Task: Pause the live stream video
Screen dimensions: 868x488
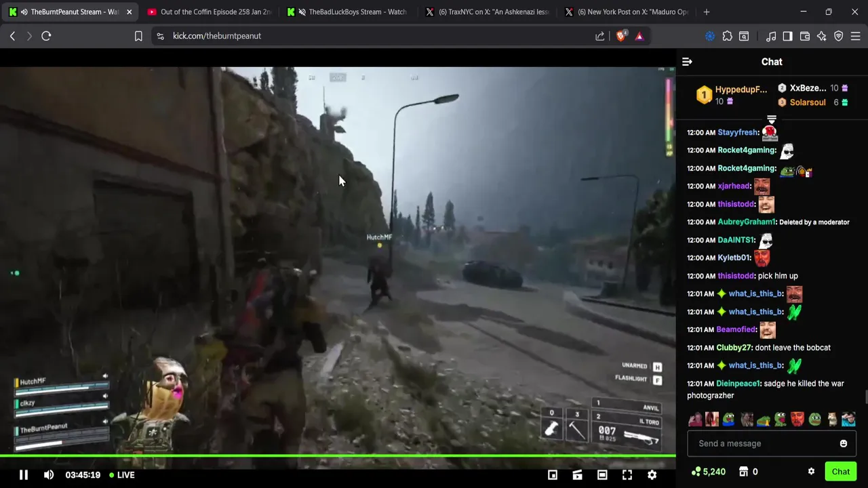Action: point(23,475)
